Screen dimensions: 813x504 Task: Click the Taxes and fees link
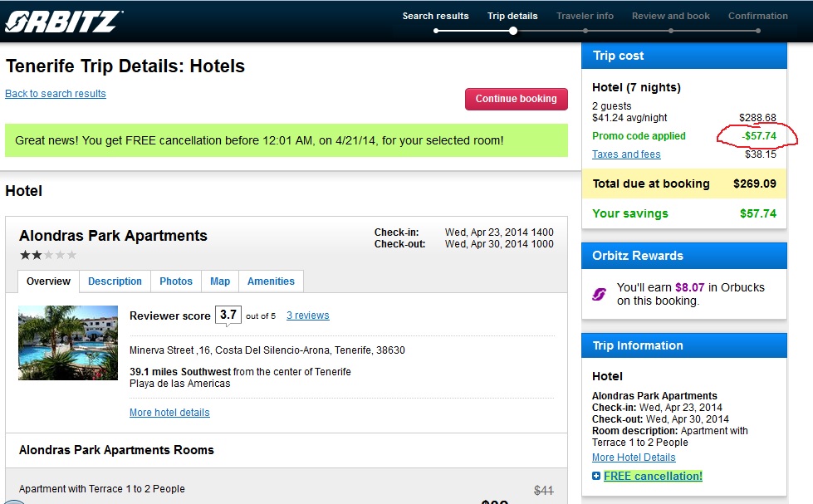pos(626,154)
